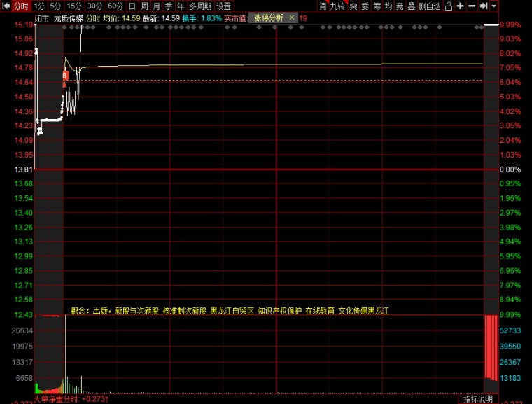Click the 大单净量分时 indicator label

(x=56, y=399)
